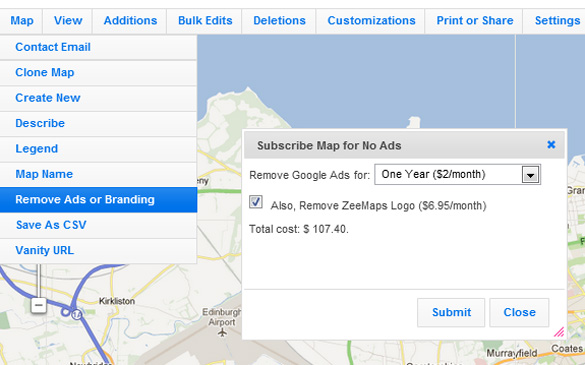Click the dialog resize grip handle
585x365 pixels.
tap(559, 332)
